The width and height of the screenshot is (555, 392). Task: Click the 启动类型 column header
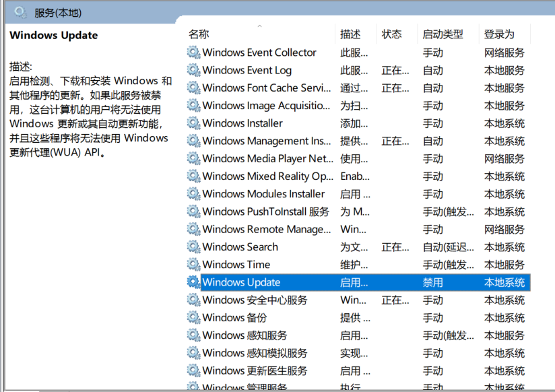click(x=443, y=34)
